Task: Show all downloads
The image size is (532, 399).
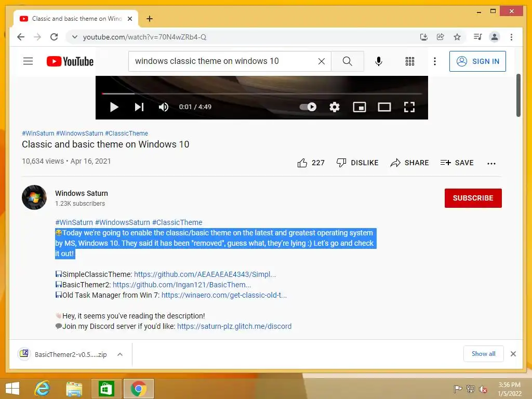Action: click(484, 354)
